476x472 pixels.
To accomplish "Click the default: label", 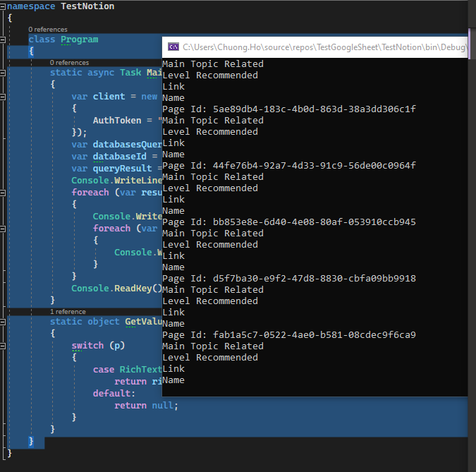I will click(x=114, y=394).
